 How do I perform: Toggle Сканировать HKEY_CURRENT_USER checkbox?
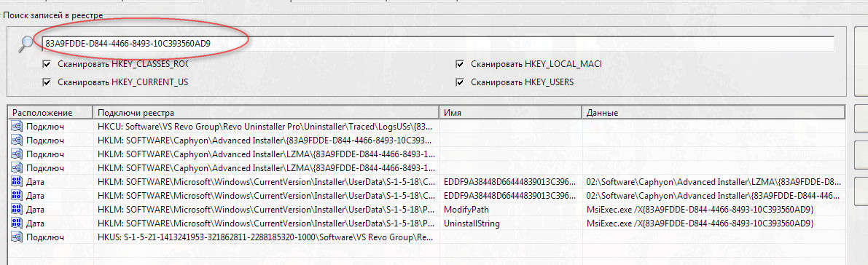(x=47, y=82)
